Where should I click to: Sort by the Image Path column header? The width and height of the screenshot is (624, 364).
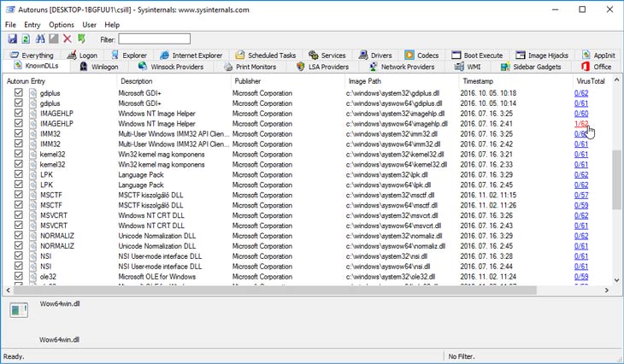[x=402, y=81]
